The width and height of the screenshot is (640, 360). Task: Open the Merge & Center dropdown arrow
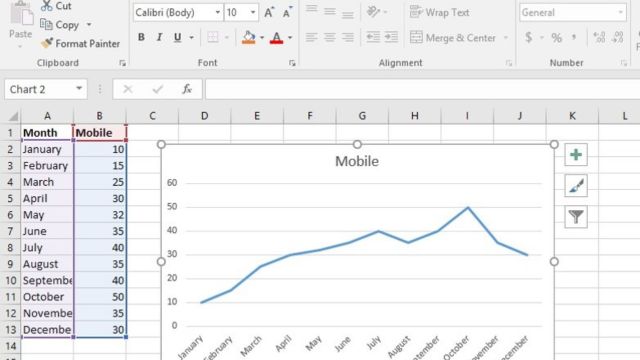click(x=506, y=38)
